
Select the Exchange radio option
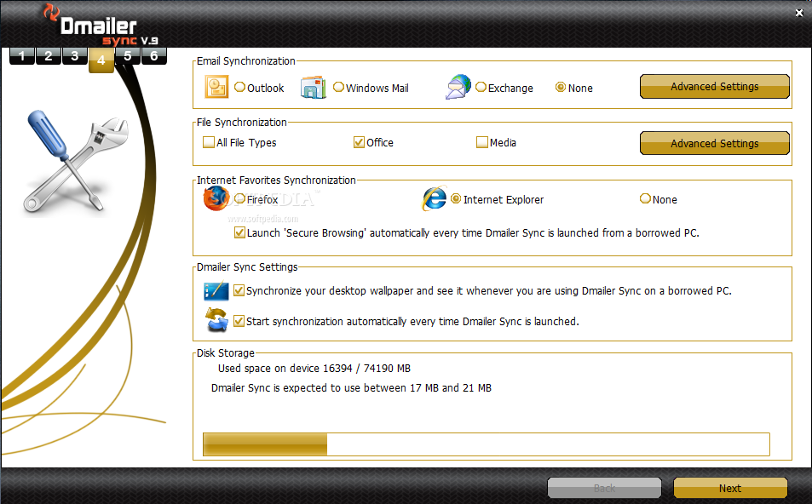pos(481,87)
